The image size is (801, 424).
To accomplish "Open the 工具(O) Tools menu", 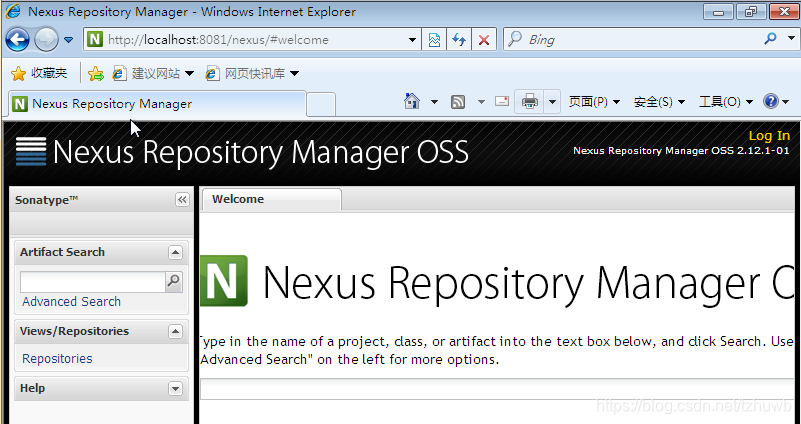I will [725, 102].
